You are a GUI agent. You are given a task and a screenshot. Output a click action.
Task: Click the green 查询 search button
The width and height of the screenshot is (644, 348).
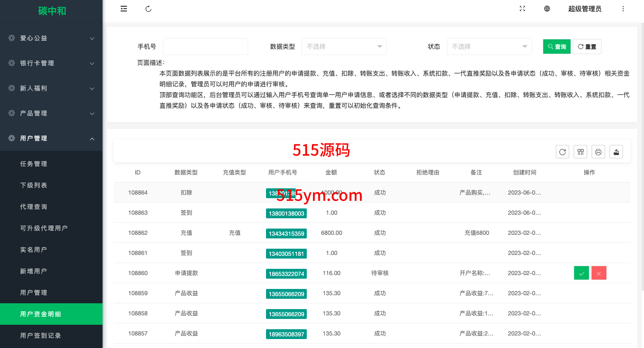(557, 47)
